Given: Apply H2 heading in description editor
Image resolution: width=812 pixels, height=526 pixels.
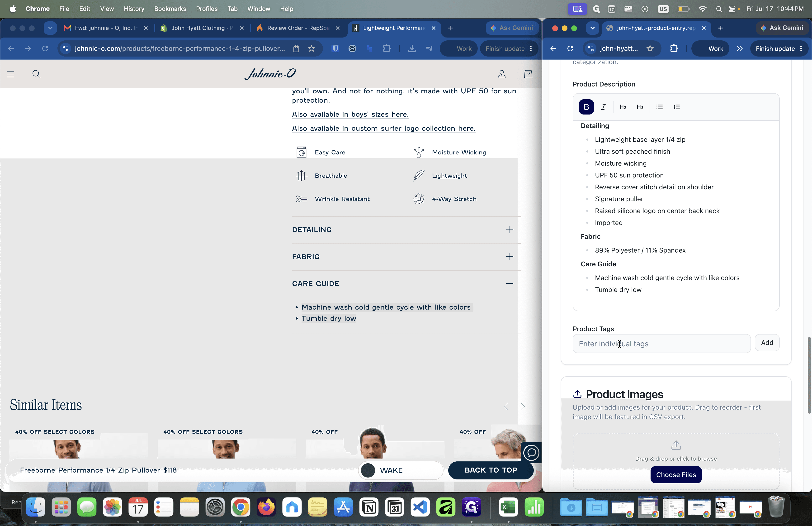Looking at the screenshot, I should click(623, 107).
